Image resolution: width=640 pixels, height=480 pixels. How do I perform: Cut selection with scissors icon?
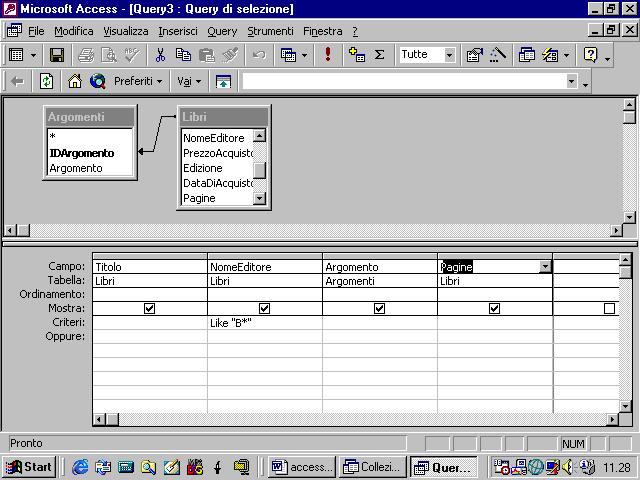[160, 55]
